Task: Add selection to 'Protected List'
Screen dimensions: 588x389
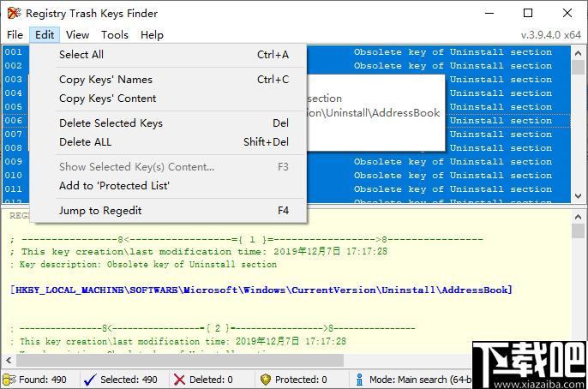Action: (114, 186)
